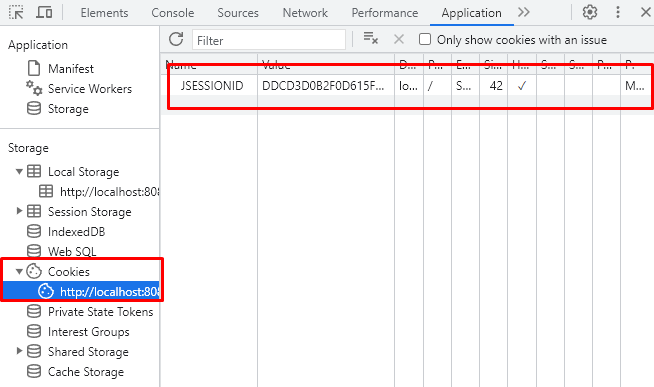The image size is (654, 387).
Task: Collapse the Local Storage tree node
Action: [19, 171]
